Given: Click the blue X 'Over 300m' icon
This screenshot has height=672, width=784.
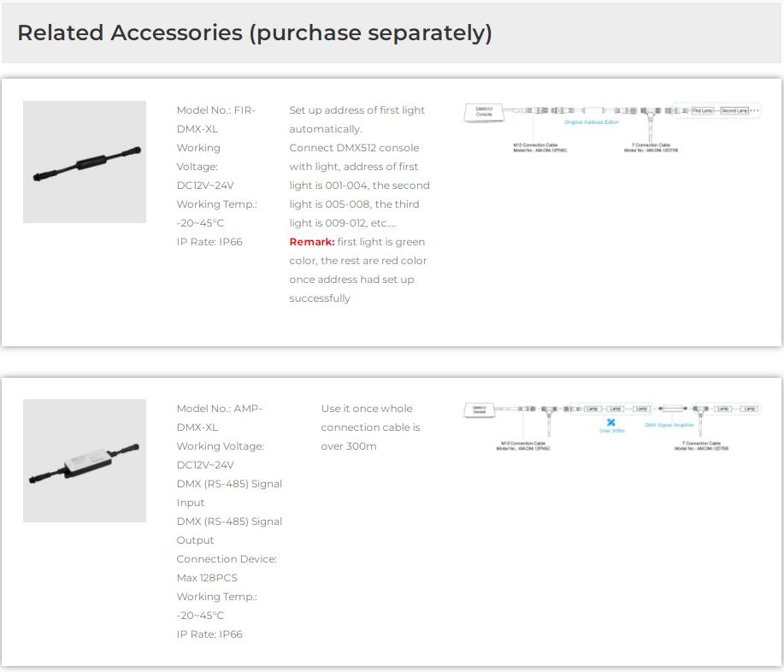Looking at the screenshot, I should [611, 422].
